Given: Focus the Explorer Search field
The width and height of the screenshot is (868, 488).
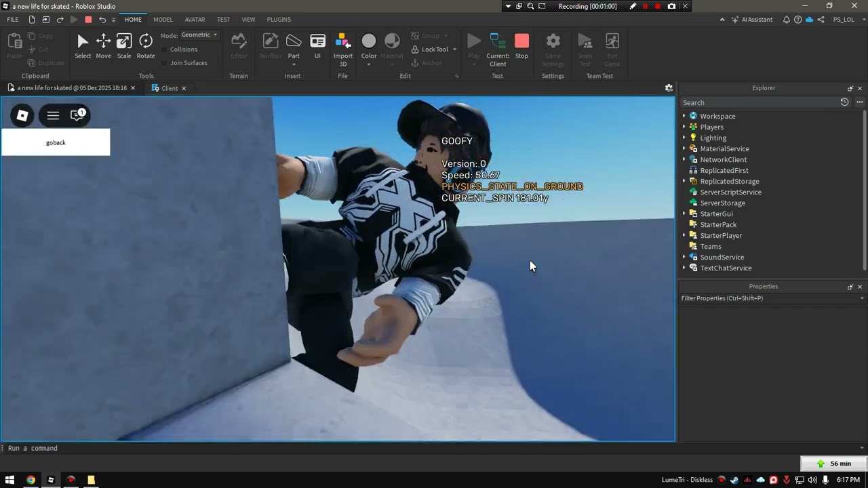Looking at the screenshot, I should pyautogui.click(x=759, y=102).
